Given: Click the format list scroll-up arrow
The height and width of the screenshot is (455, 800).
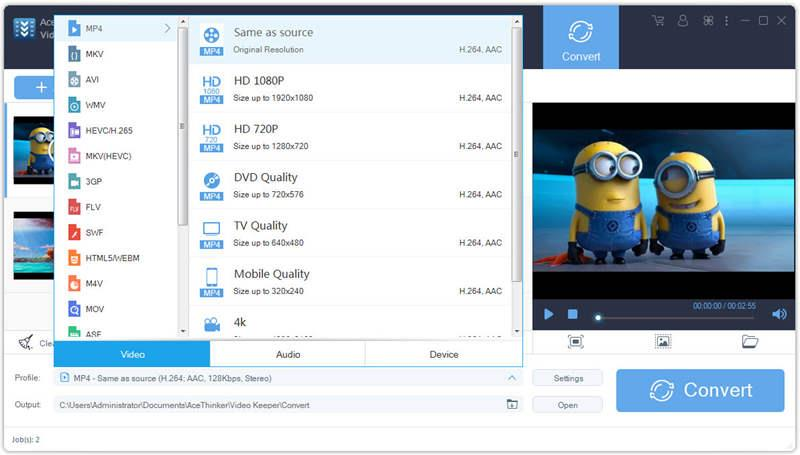Looking at the screenshot, I should (183, 21).
